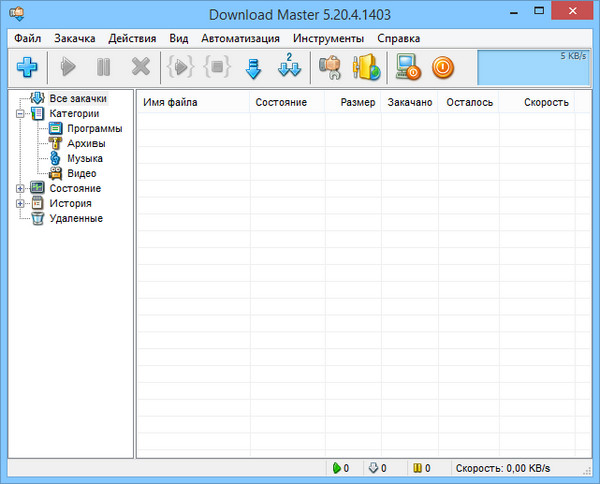Click the Start all downloads icon
Screen dimensions: 600x484
[x=180, y=68]
